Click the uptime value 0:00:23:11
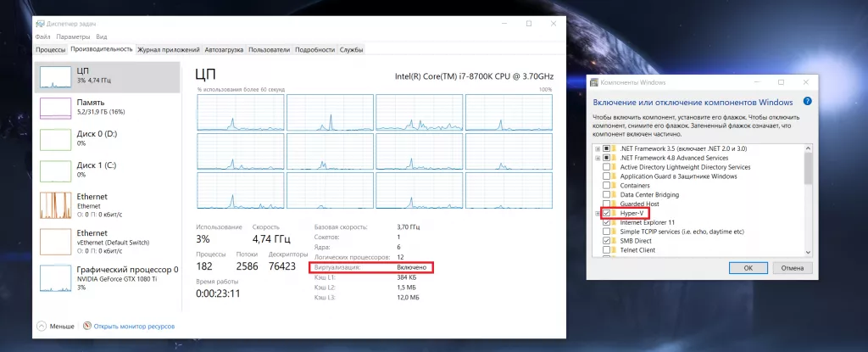868x352 pixels. point(218,293)
